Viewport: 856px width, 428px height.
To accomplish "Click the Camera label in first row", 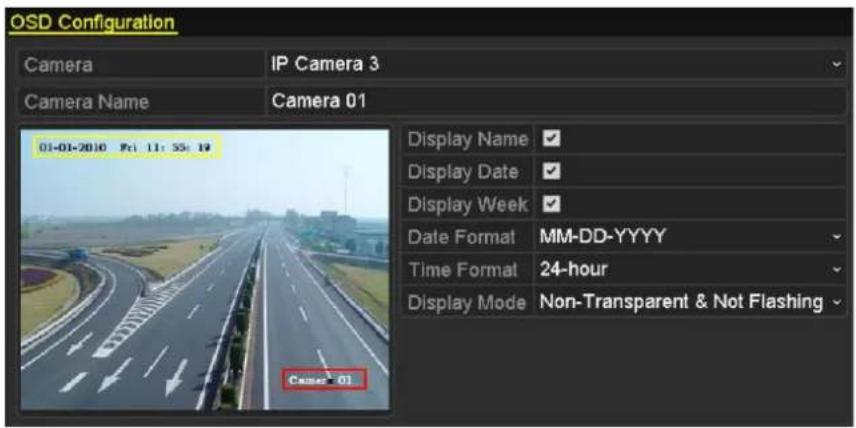I will tap(58, 65).
